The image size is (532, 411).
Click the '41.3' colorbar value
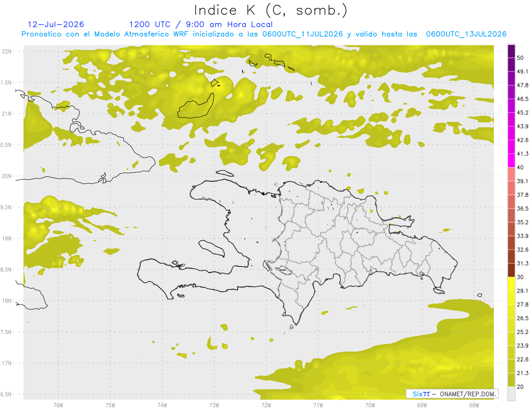(x=522, y=154)
